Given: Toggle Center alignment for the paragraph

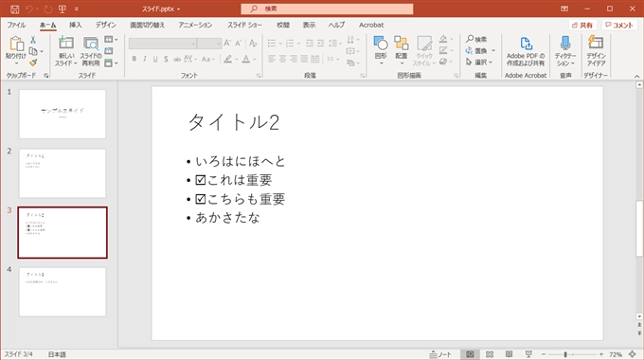Looking at the screenshot, I should point(282,59).
